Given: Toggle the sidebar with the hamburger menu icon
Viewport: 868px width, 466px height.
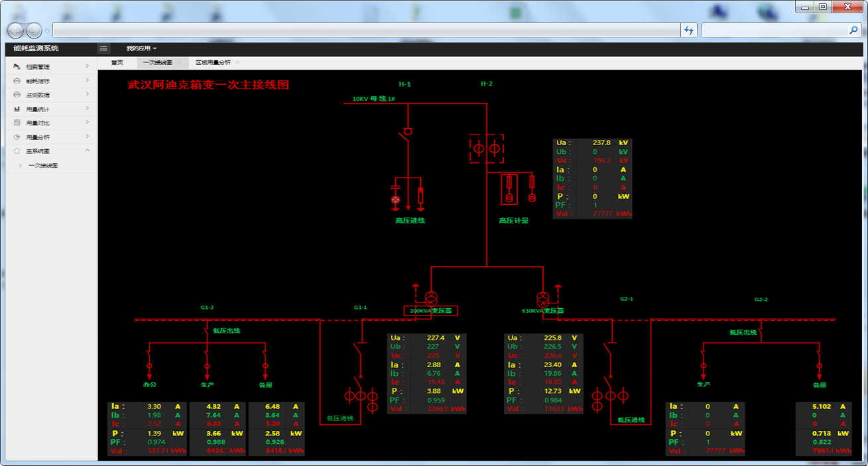Looking at the screenshot, I should pos(103,48).
